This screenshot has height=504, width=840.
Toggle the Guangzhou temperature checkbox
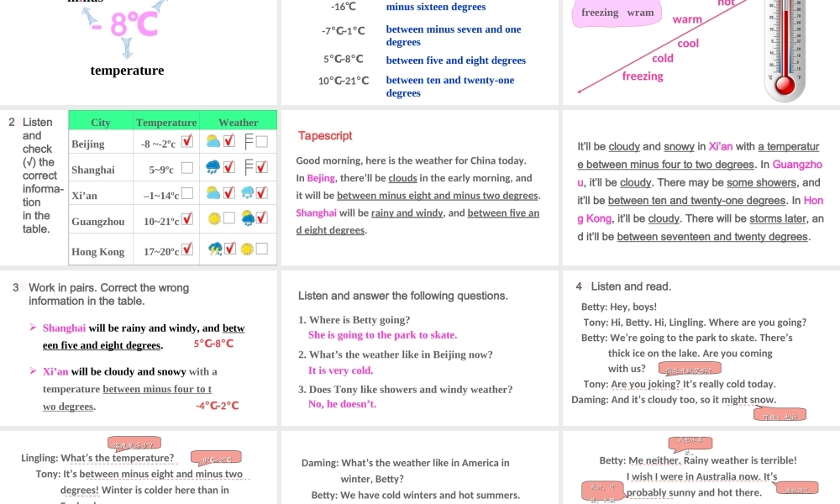coord(187,218)
